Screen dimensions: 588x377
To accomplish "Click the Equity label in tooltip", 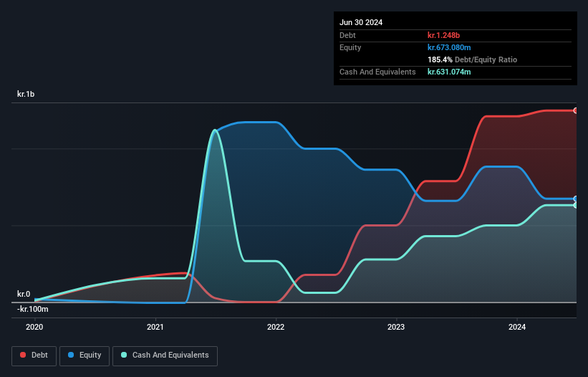I will click(x=350, y=47).
